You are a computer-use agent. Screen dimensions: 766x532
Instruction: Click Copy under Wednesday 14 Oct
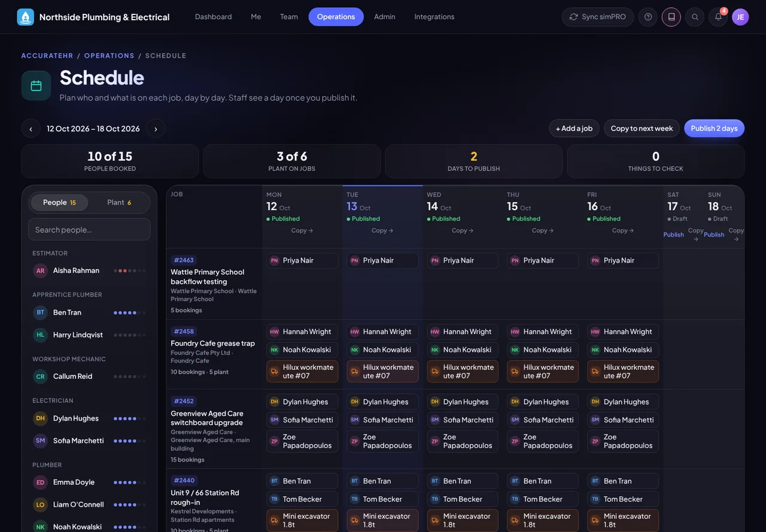[463, 230]
